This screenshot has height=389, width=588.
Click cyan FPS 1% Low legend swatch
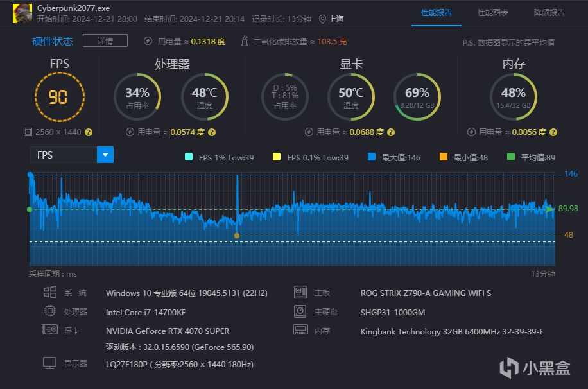(189, 157)
